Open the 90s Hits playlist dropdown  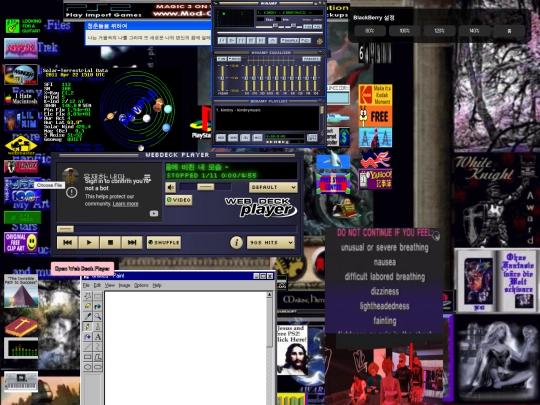[x=271, y=242]
